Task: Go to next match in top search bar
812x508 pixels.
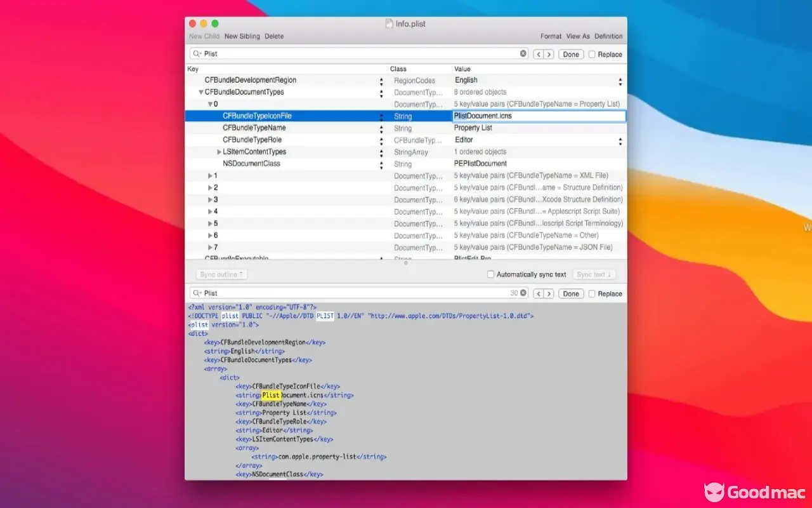Action: pyautogui.click(x=549, y=55)
